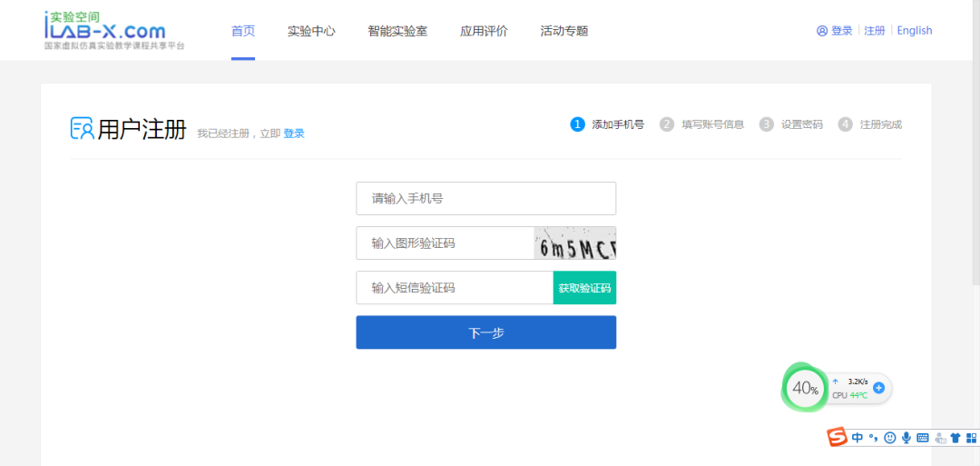Click step 4 circle 注册完成
Viewport: 980px width, 466px height.
(x=846, y=124)
